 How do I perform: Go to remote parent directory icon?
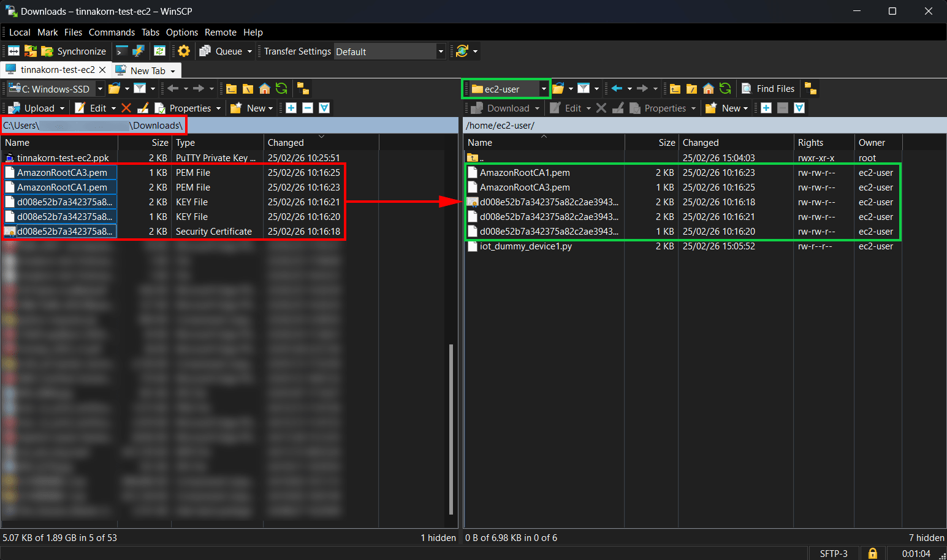point(675,89)
